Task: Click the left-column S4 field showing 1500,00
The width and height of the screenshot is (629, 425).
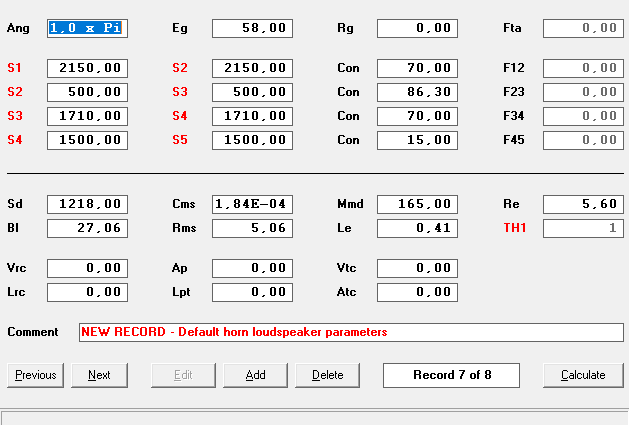Action: (87, 140)
